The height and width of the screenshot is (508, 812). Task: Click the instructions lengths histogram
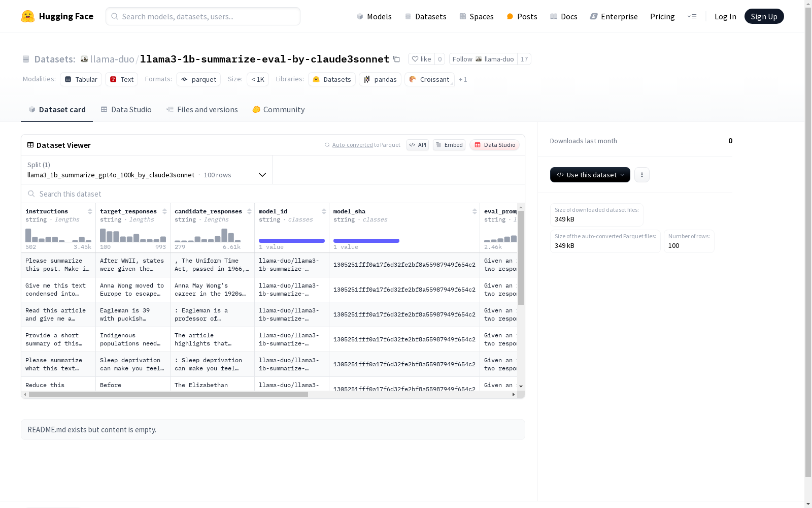58,235
